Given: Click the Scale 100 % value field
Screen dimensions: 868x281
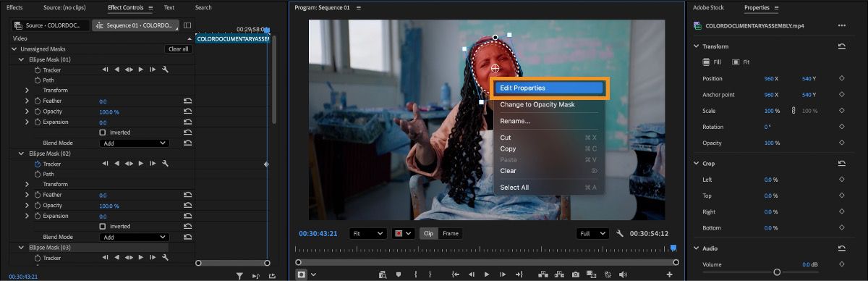Looking at the screenshot, I should [x=772, y=111].
